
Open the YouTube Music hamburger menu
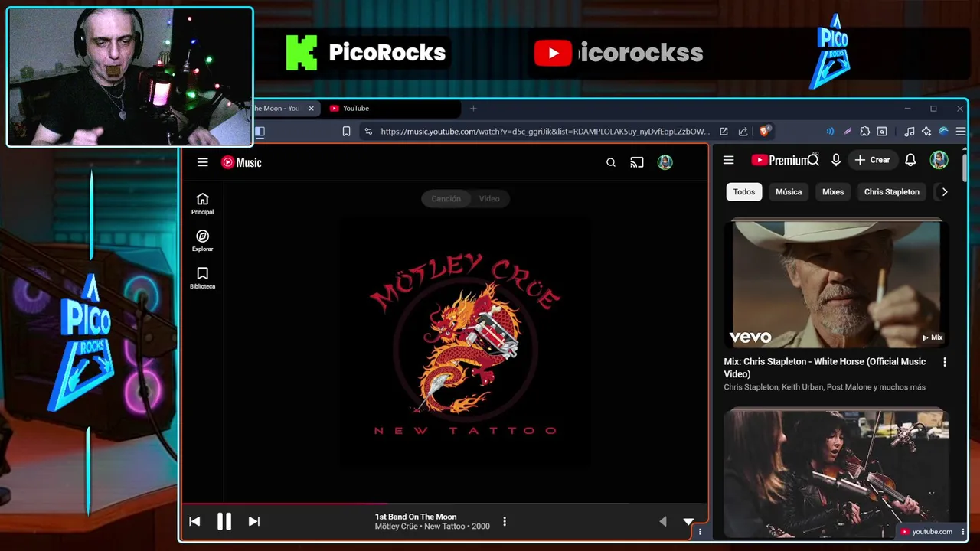(202, 162)
